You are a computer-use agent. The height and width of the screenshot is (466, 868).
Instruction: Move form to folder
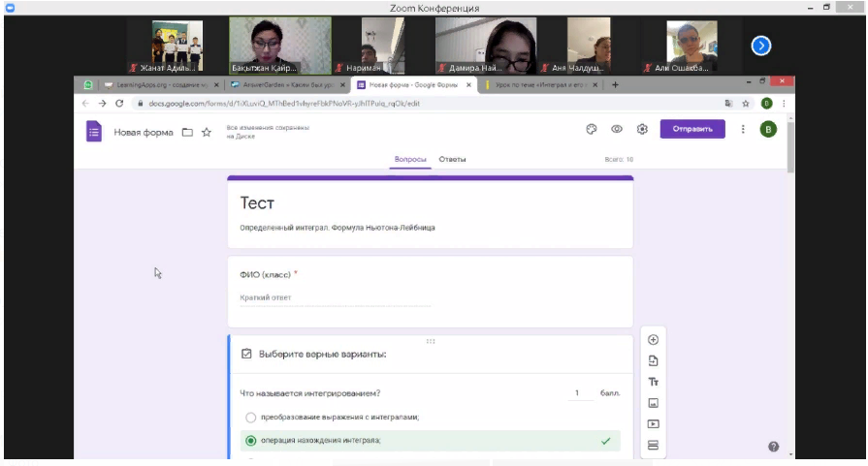click(x=187, y=133)
